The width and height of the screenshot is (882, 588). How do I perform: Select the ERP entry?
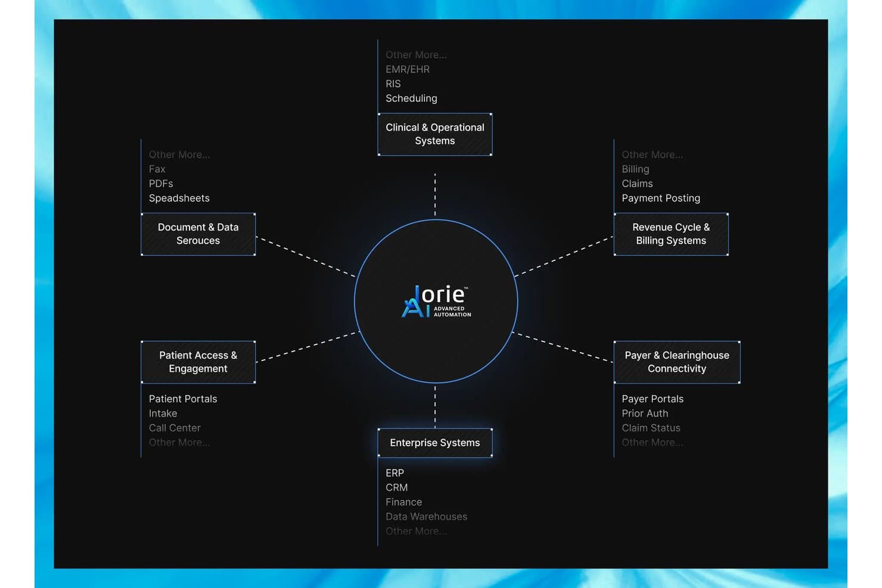click(395, 473)
